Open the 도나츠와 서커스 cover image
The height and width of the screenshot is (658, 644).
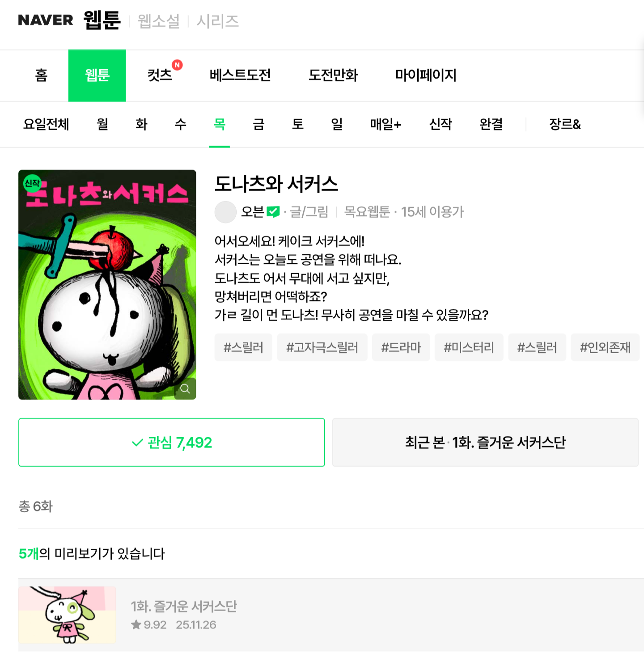[x=107, y=285]
